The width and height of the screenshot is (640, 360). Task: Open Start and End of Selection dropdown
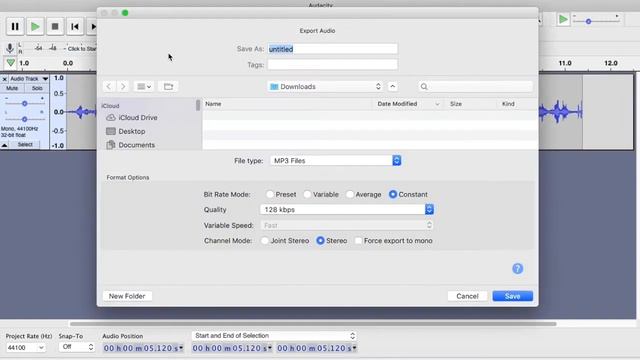click(x=274, y=336)
